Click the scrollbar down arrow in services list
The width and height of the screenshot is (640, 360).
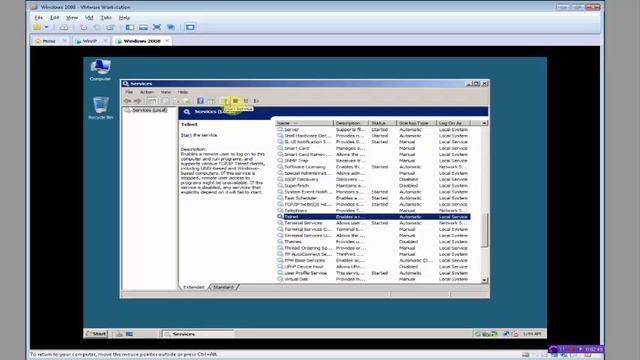[484, 280]
